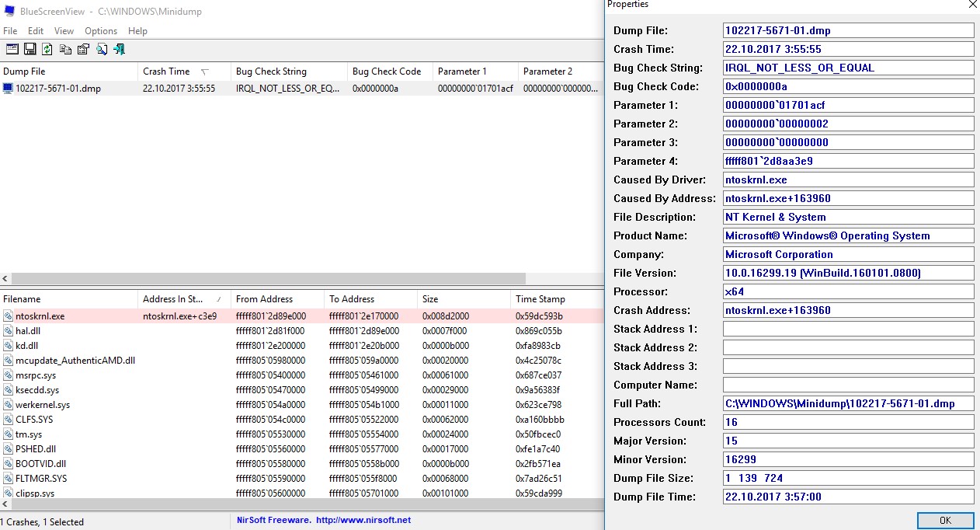Click the empty Computer Name field
The width and height of the screenshot is (980, 530).
click(x=848, y=385)
